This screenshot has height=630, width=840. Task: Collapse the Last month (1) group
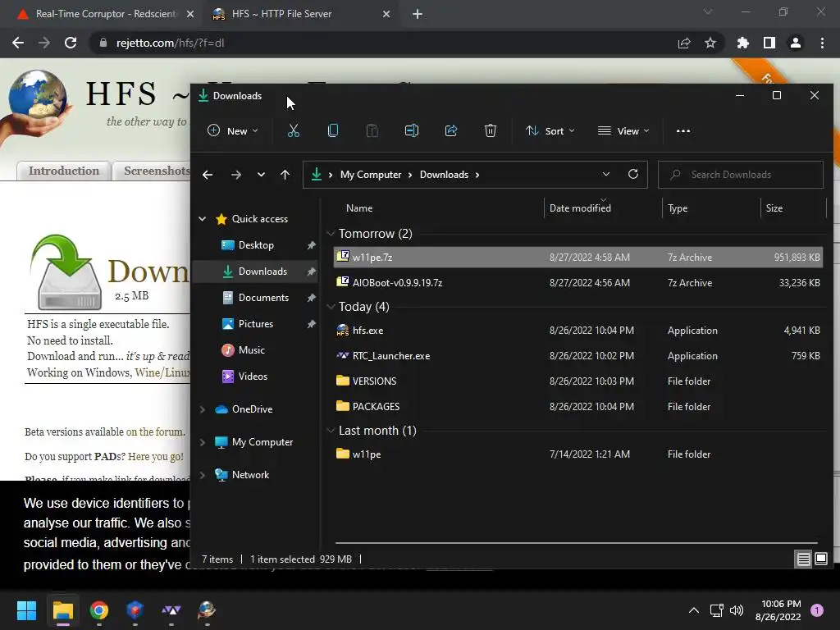pyautogui.click(x=331, y=430)
